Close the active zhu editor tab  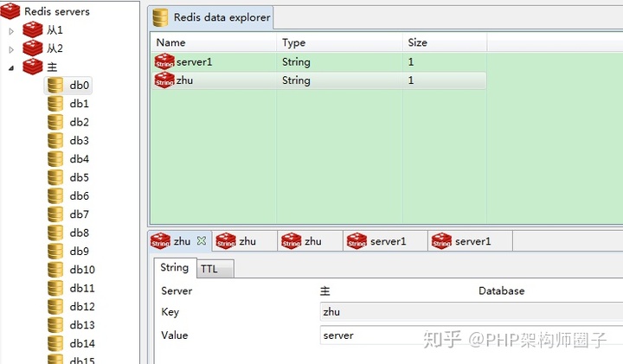[x=202, y=241]
